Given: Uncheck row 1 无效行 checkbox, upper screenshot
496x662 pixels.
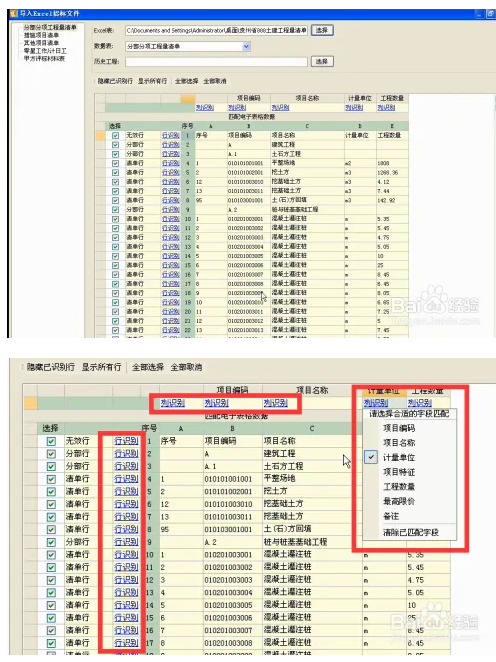Looking at the screenshot, I should click(x=115, y=136).
